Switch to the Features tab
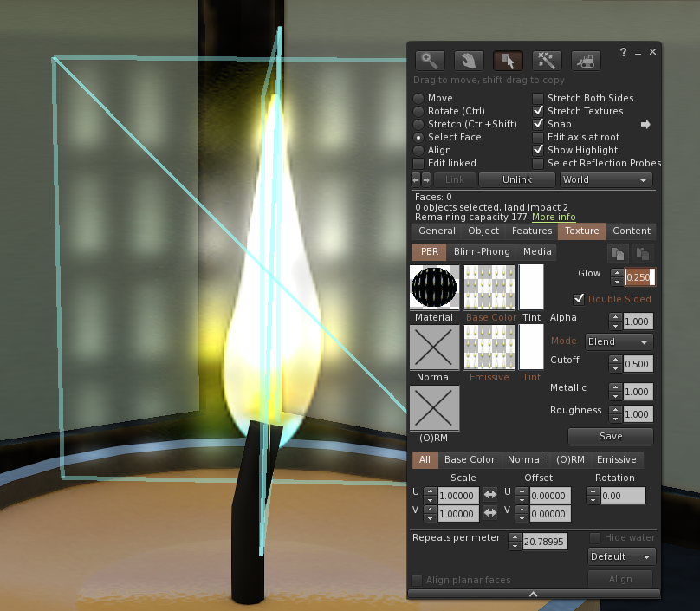This screenshot has width=700, height=611. [532, 231]
